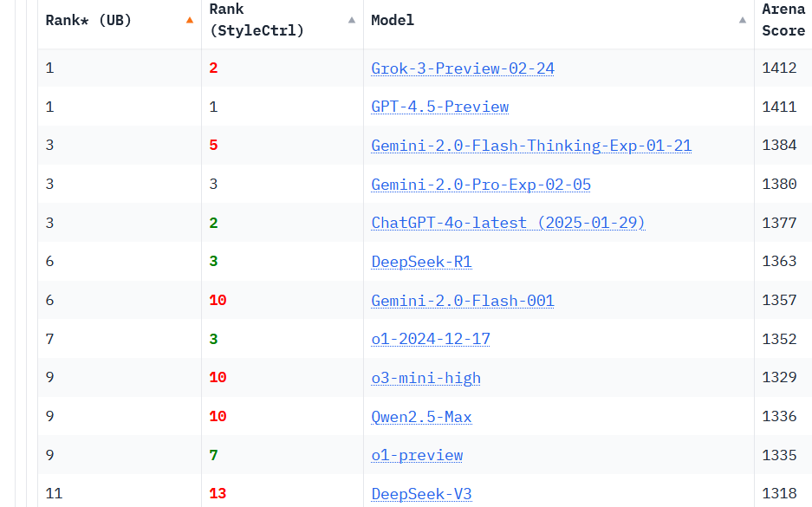The width and height of the screenshot is (812, 507).
Task: Select Arena Score 1412 cell
Action: 779,68
